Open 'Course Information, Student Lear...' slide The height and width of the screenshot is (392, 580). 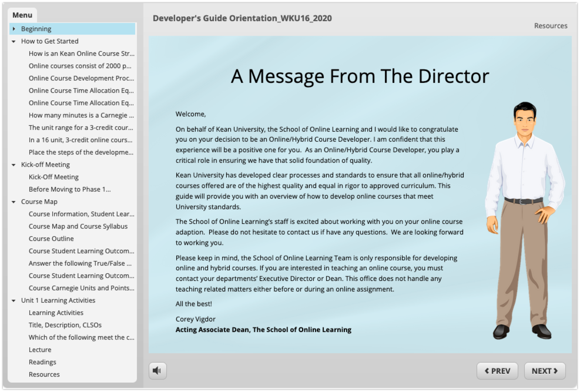(81, 214)
